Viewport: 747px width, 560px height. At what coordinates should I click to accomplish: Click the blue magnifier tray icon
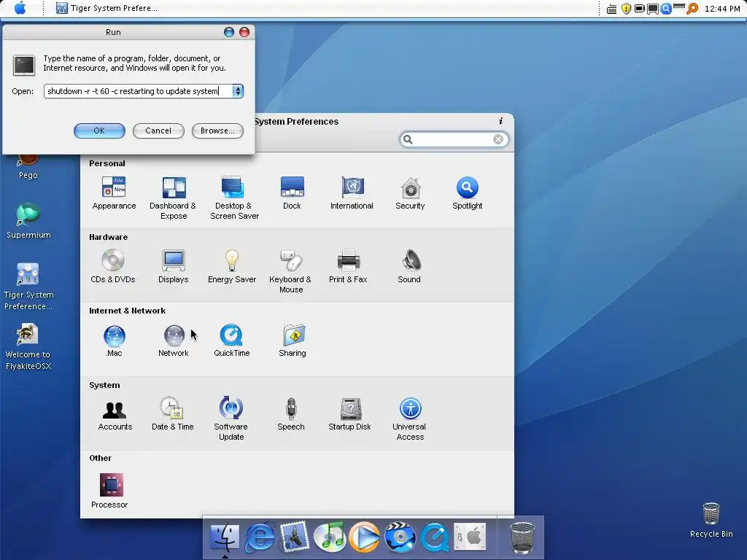[x=666, y=9]
